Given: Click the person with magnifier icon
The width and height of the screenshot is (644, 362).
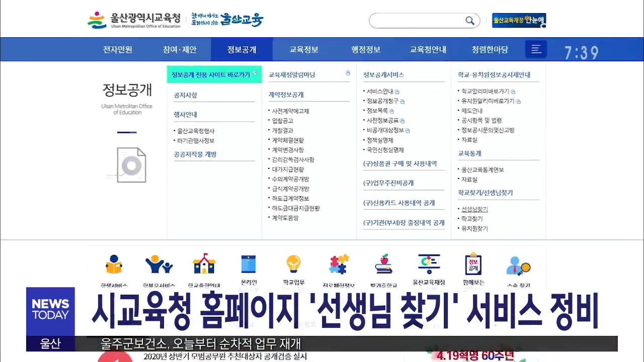Looking at the screenshot, I should tap(518, 264).
